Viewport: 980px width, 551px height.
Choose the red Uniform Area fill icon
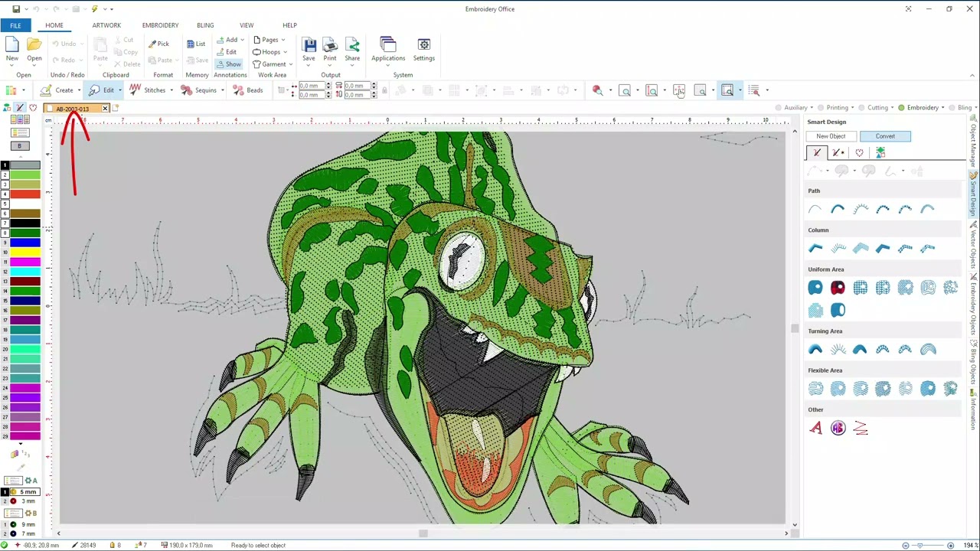838,288
